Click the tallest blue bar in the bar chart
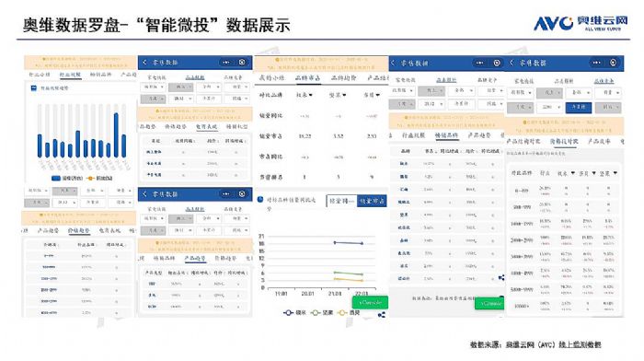 pos(116,134)
